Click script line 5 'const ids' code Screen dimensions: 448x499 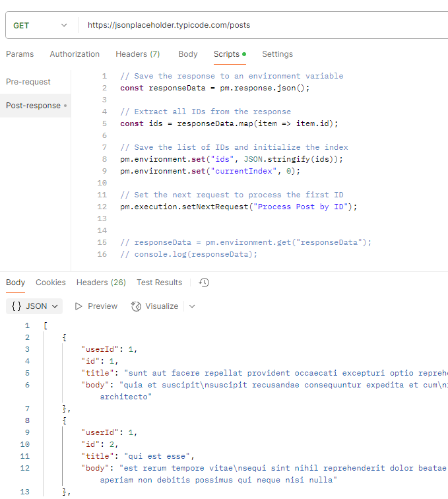tap(229, 123)
